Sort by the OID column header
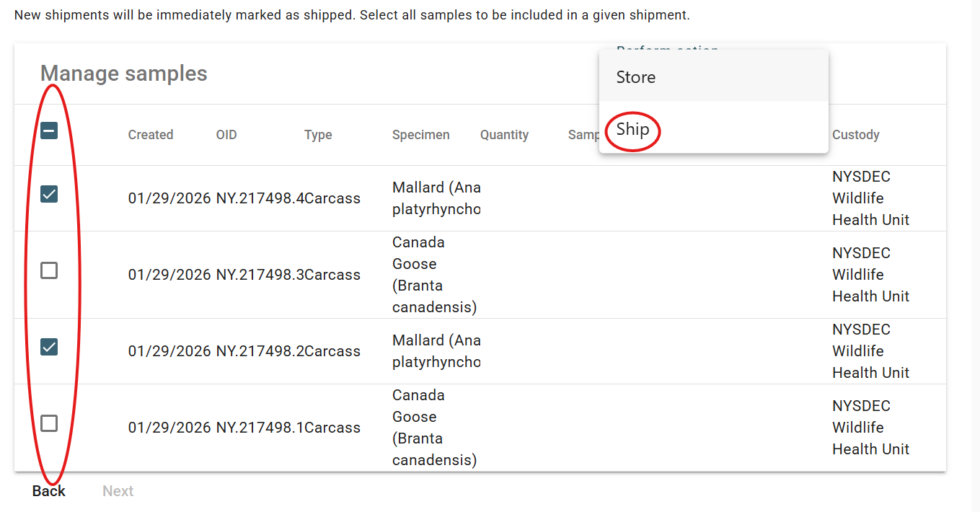Viewport: 980px width, 512px height. point(226,134)
